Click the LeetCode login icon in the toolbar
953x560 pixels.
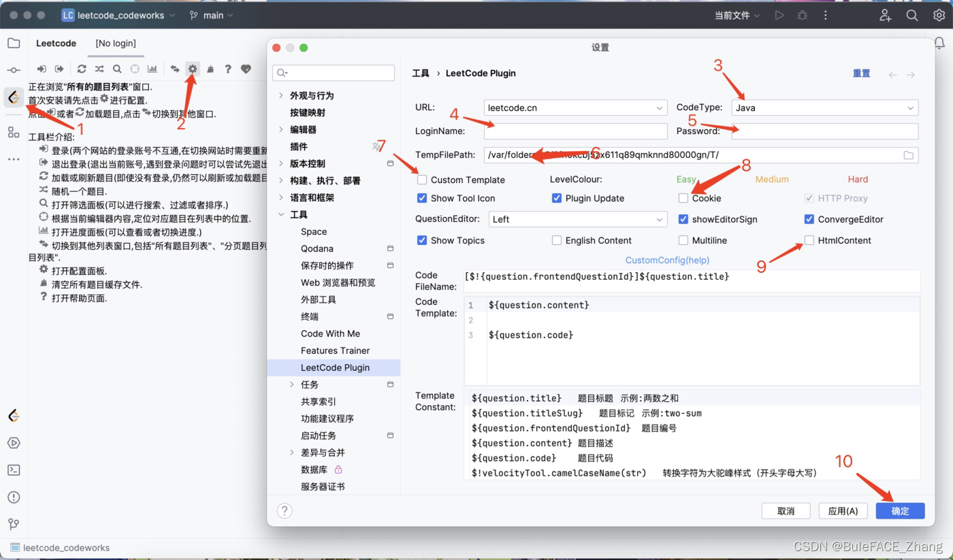pos(42,69)
